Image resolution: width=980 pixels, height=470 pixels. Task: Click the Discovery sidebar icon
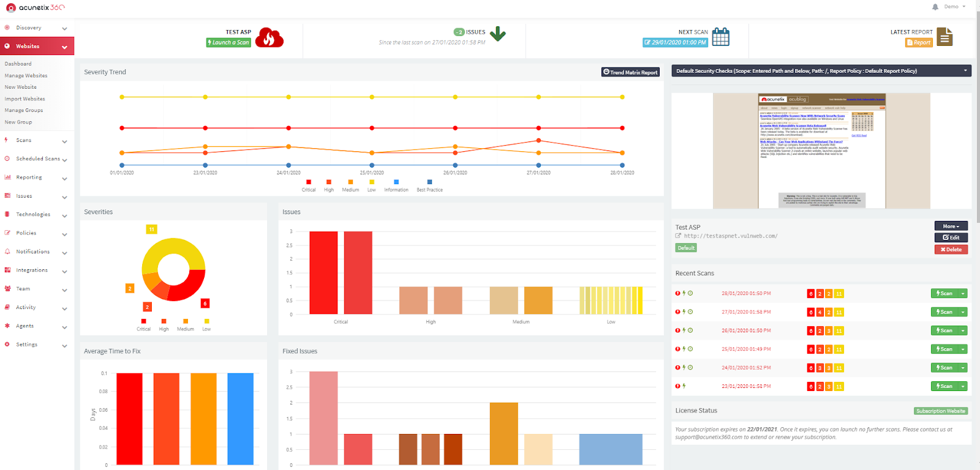pos(7,28)
